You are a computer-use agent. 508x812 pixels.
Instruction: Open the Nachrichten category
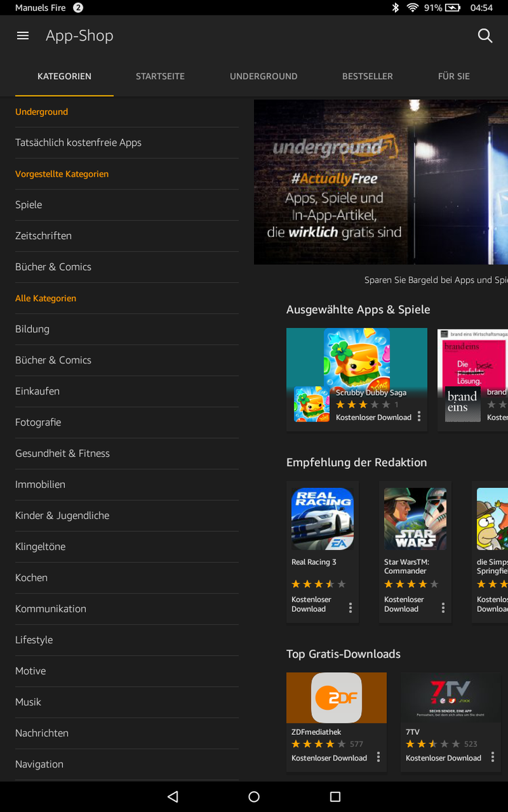click(x=127, y=734)
